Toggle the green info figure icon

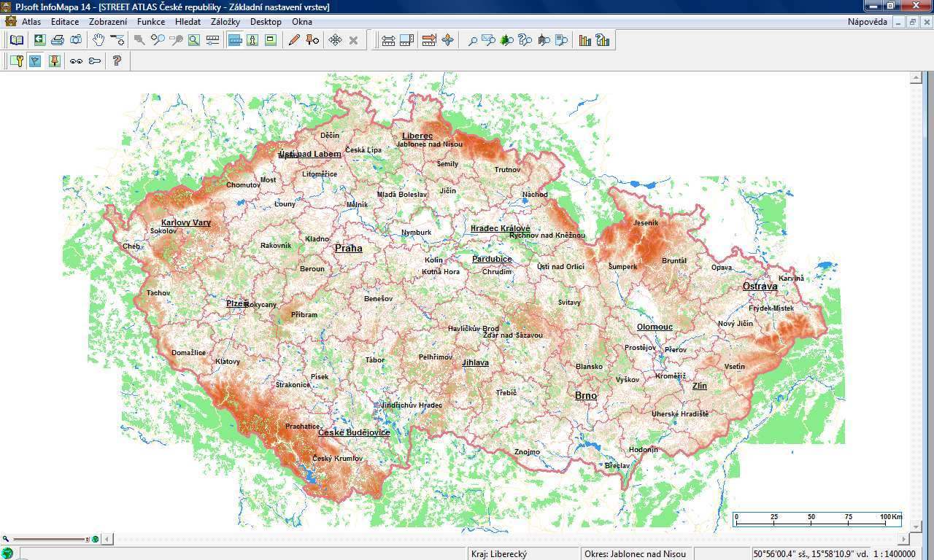click(x=252, y=40)
